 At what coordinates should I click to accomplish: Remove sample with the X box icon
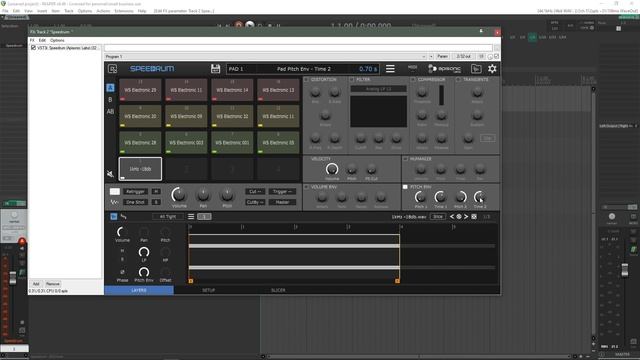474,217
